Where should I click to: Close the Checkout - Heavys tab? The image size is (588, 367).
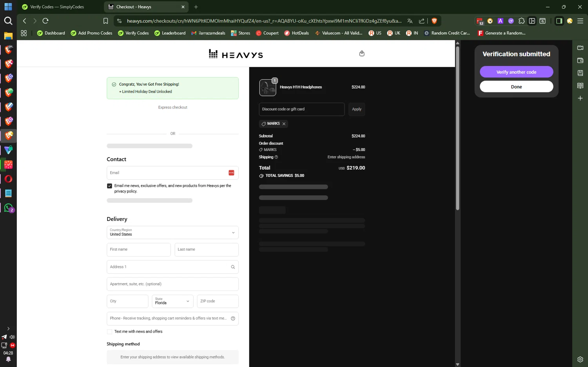tap(183, 7)
